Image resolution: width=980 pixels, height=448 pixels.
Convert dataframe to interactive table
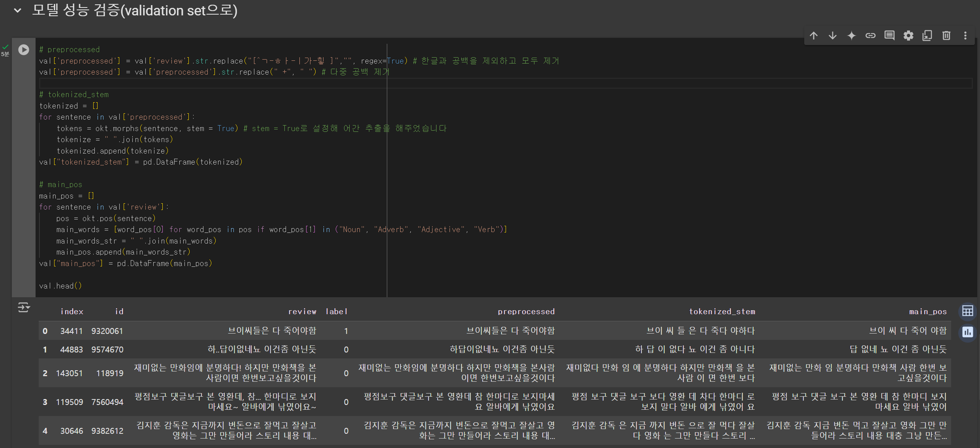click(x=967, y=311)
